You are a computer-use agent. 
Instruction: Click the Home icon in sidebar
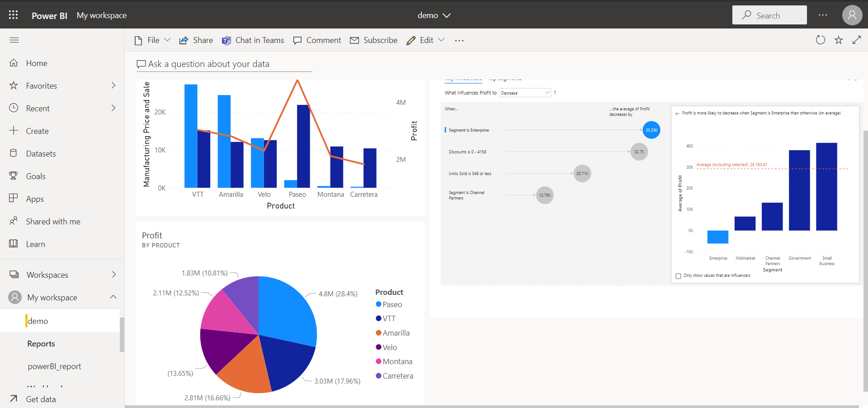pyautogui.click(x=14, y=63)
